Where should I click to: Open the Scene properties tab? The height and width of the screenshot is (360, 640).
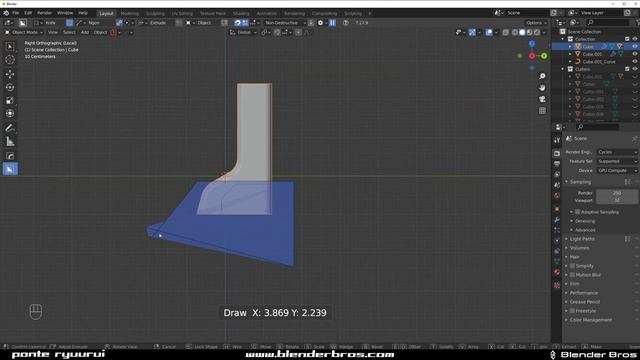(557, 185)
